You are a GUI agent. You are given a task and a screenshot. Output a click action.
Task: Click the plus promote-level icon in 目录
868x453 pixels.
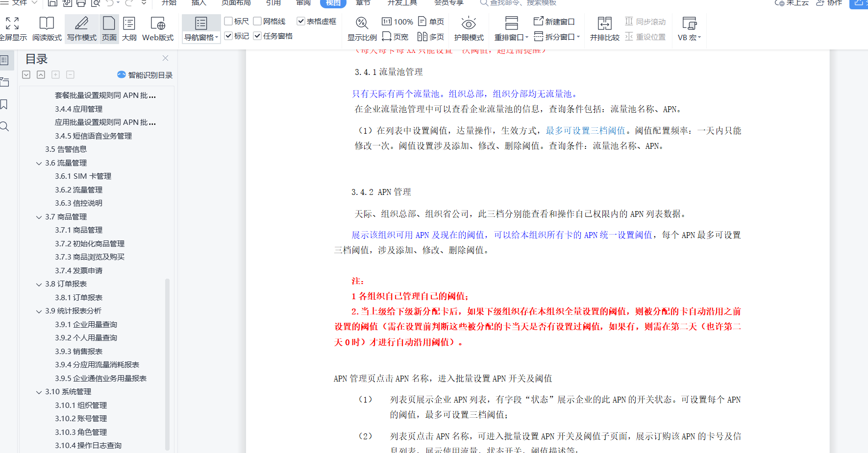56,74
